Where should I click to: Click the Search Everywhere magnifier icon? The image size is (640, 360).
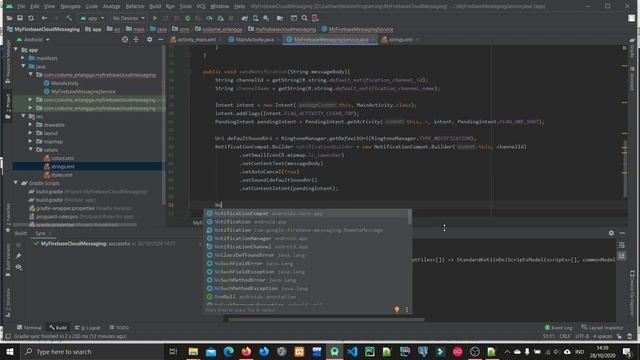pos(304,18)
